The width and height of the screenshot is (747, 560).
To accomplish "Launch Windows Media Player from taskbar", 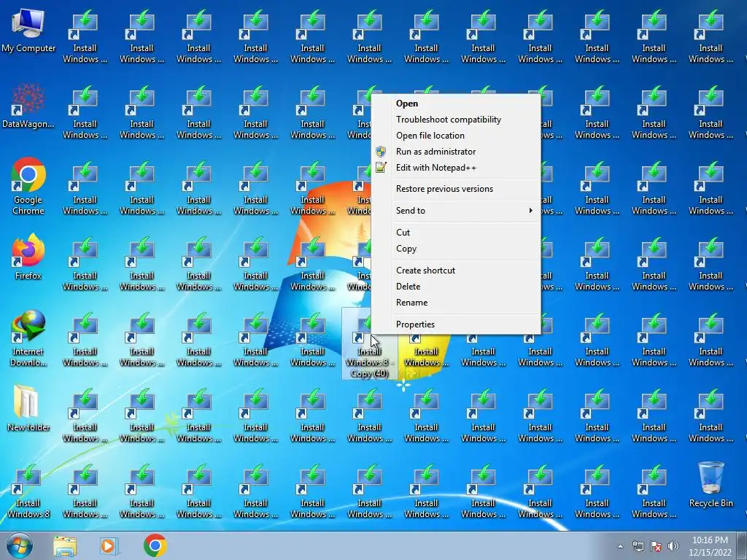I will tap(109, 546).
